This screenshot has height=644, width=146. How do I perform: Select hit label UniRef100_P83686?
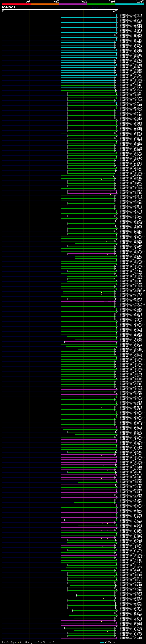(x=131, y=382)
